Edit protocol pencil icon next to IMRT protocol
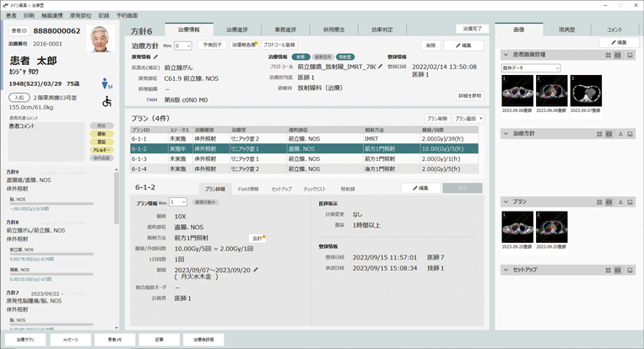644x349 pixels. (381, 67)
